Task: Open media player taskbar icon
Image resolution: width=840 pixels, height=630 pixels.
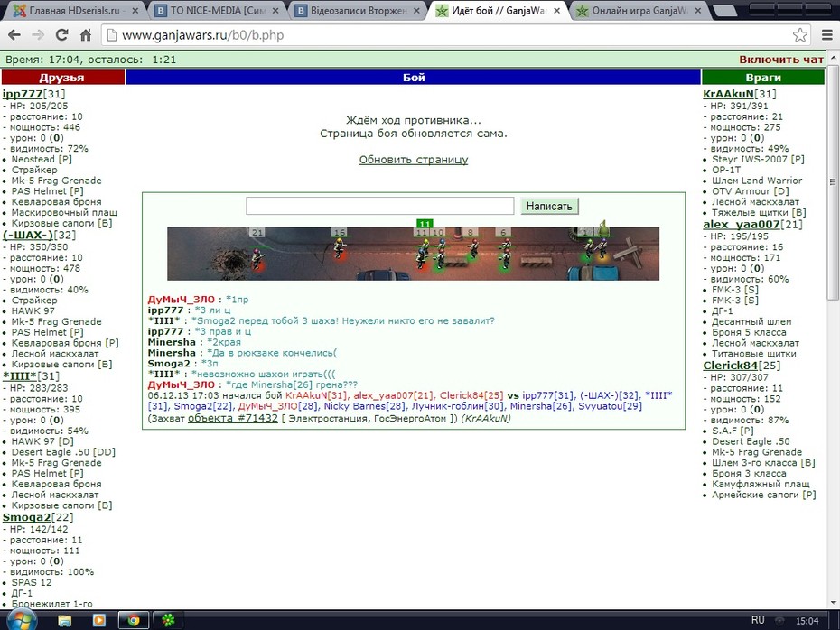Action: point(98,620)
